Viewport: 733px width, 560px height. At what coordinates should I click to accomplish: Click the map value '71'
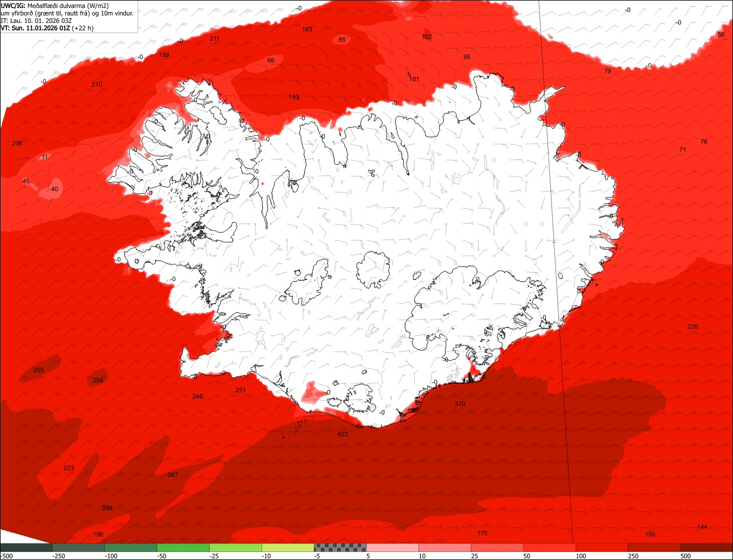683,149
